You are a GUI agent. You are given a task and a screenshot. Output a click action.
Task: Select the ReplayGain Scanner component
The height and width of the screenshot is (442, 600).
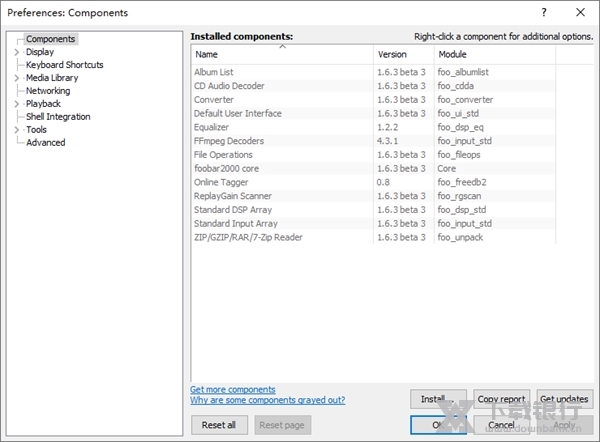click(x=373, y=196)
